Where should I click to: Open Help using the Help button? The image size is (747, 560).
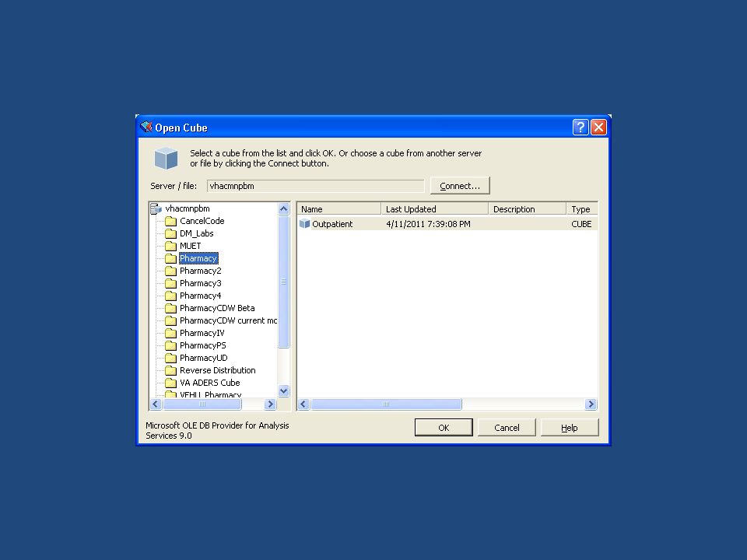point(570,428)
